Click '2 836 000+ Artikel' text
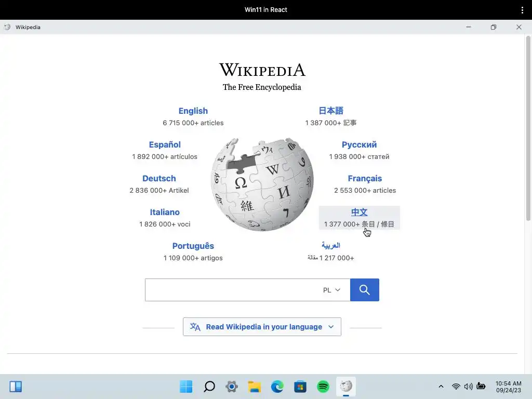532x399 pixels. [159, 190]
